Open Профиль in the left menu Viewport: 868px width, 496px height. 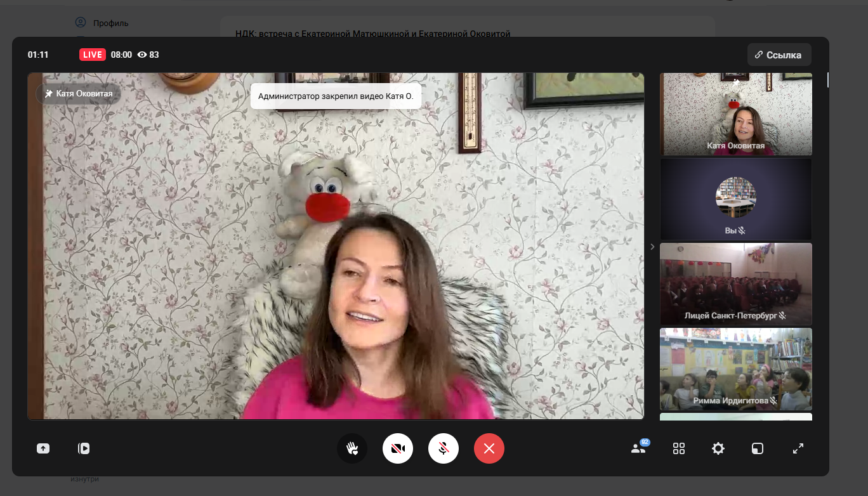(110, 23)
